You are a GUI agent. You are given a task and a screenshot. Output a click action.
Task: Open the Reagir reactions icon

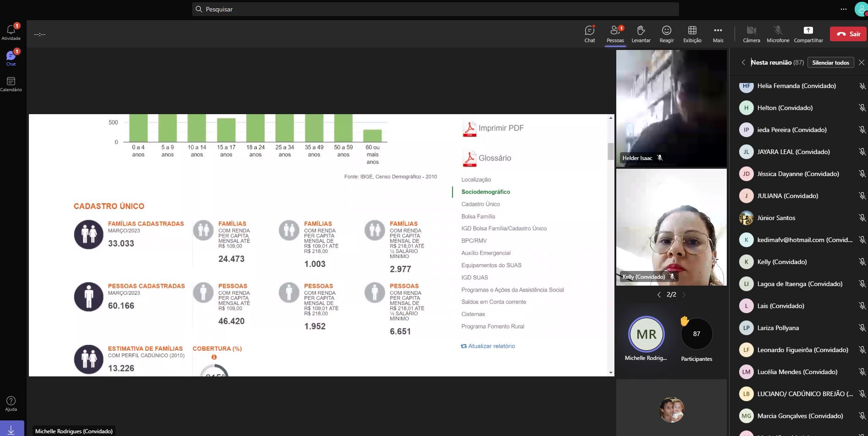pyautogui.click(x=666, y=31)
